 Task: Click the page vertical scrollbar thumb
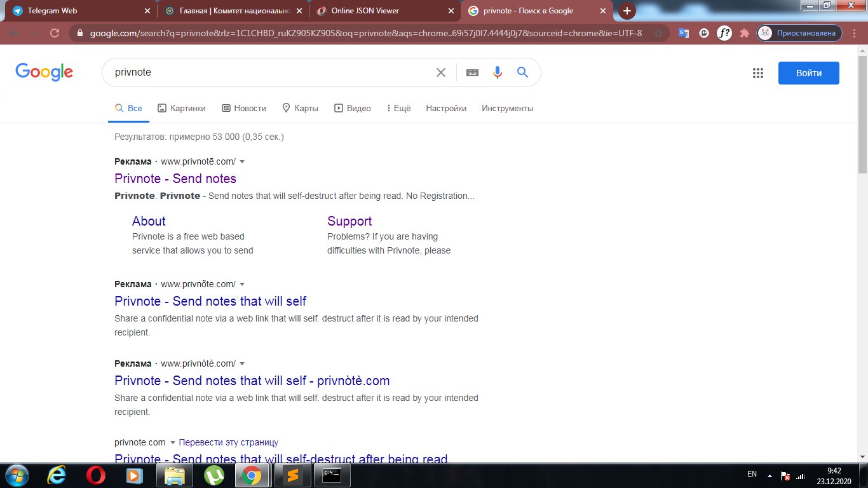[x=862, y=114]
